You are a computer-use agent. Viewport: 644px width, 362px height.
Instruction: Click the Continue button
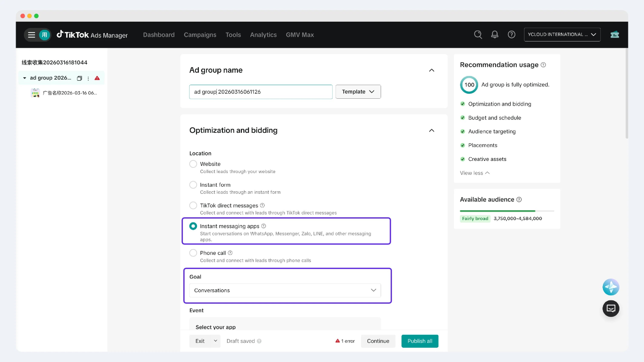point(378,341)
